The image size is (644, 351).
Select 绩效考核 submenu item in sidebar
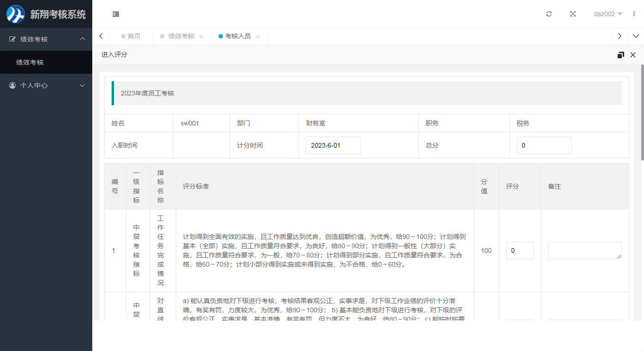click(30, 62)
